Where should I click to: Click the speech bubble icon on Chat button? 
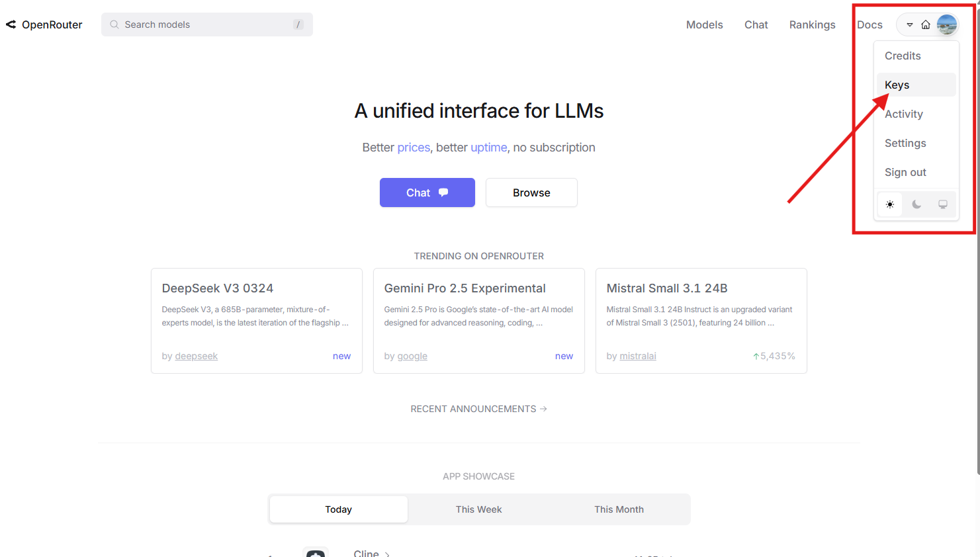point(443,193)
